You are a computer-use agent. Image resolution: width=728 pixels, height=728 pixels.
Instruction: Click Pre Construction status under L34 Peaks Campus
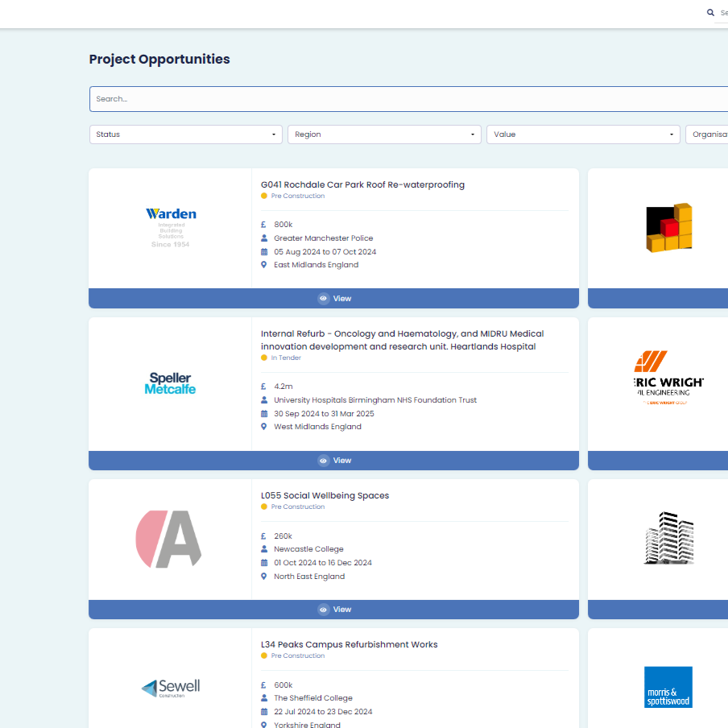tap(298, 656)
